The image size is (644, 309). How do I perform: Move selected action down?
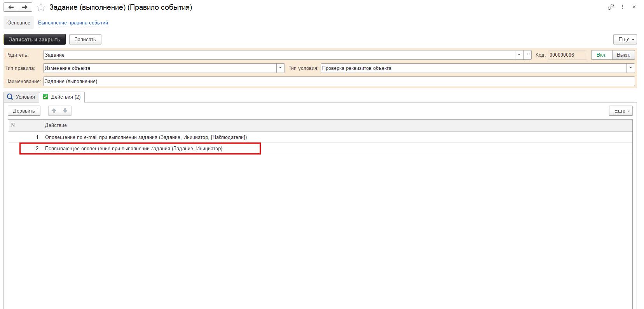coord(65,111)
